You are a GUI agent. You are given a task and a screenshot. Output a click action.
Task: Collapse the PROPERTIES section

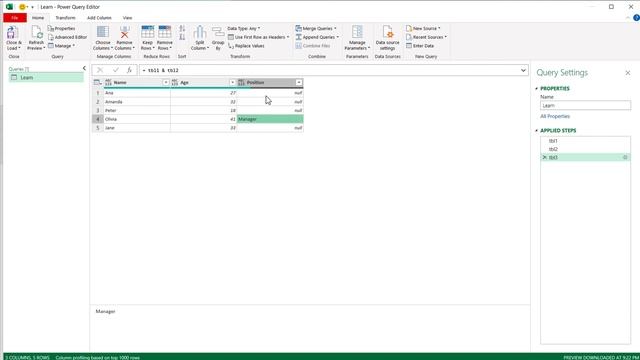[x=537, y=89]
